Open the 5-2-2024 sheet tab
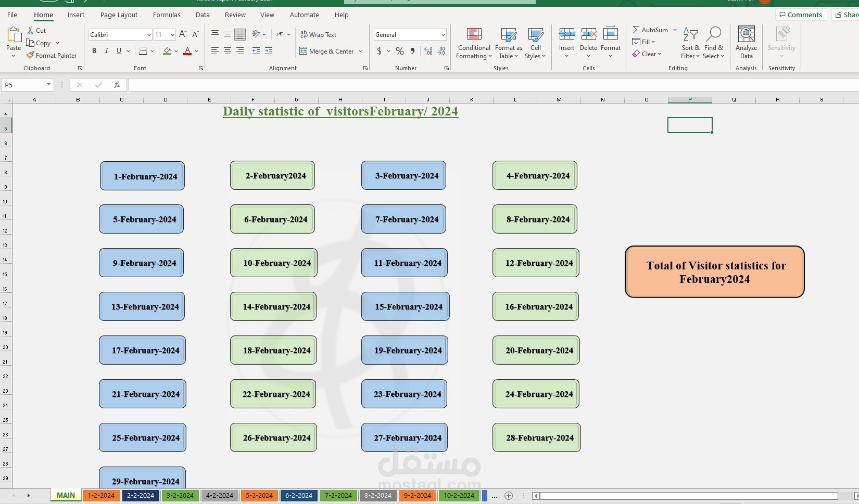Image resolution: width=859 pixels, height=504 pixels. click(x=259, y=496)
